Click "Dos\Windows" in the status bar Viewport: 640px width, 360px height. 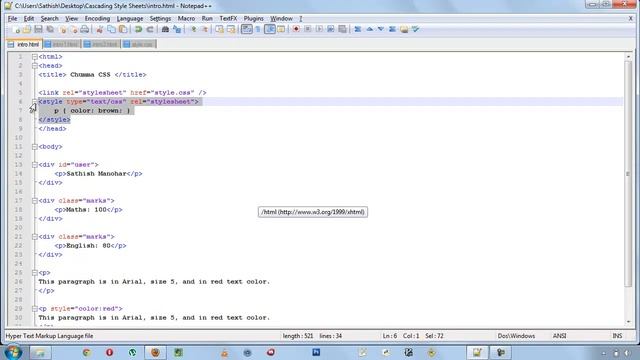point(516,336)
